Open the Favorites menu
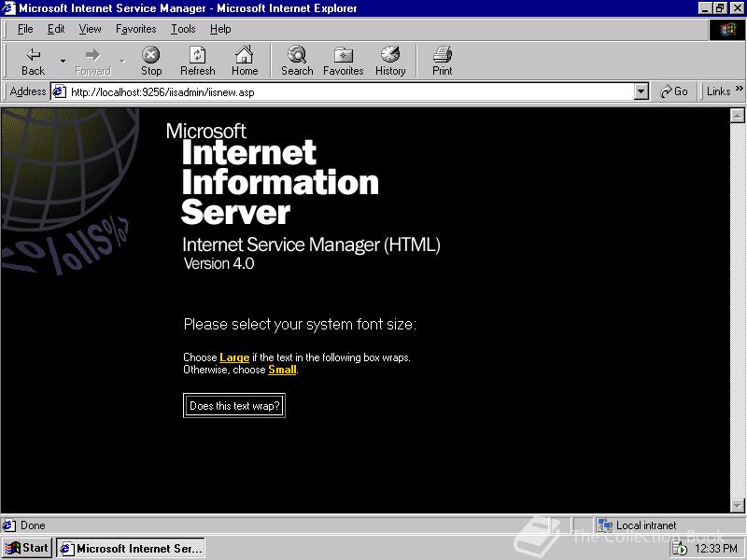 pos(135,29)
